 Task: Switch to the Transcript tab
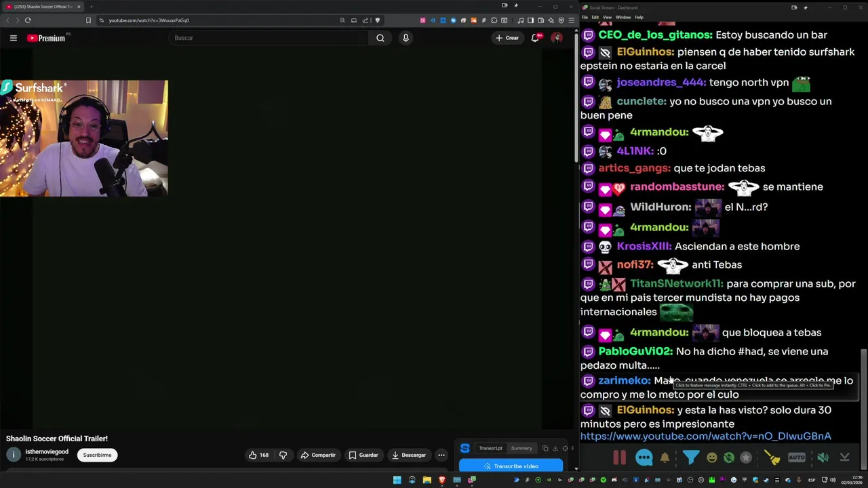click(x=490, y=448)
